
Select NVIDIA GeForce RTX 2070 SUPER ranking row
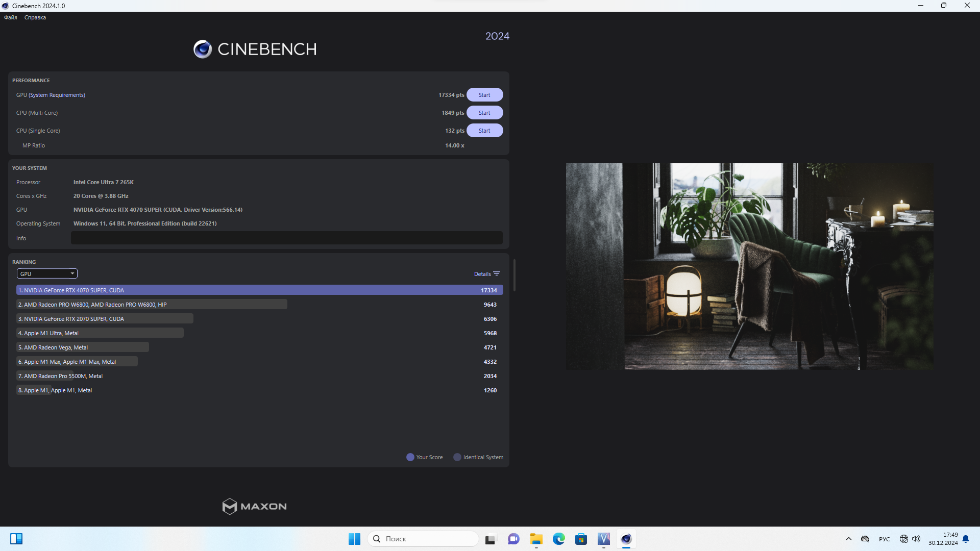pyautogui.click(x=259, y=319)
